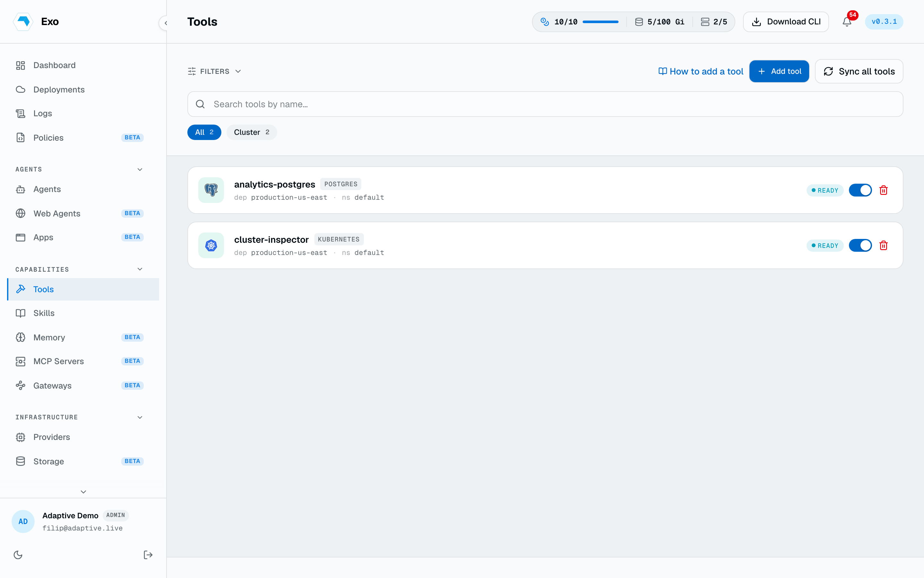The height and width of the screenshot is (578, 924).
Task: Click the Add tool button
Action: 779,72
